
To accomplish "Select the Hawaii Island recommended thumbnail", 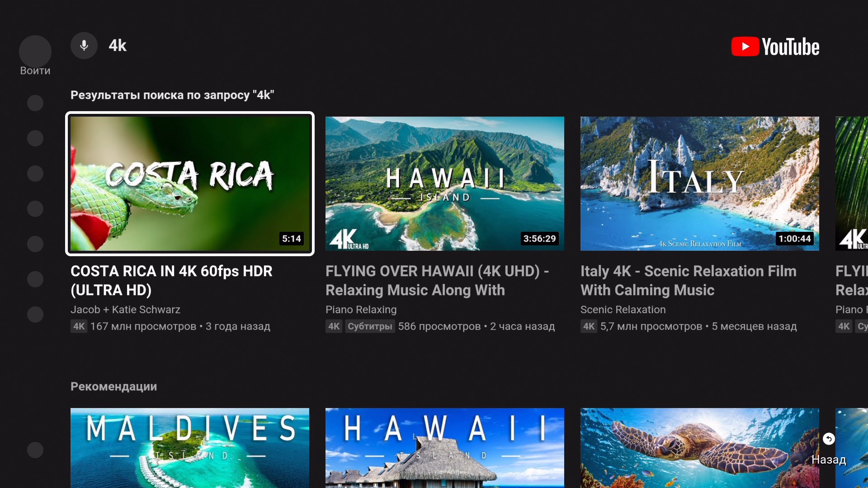I will [x=444, y=447].
